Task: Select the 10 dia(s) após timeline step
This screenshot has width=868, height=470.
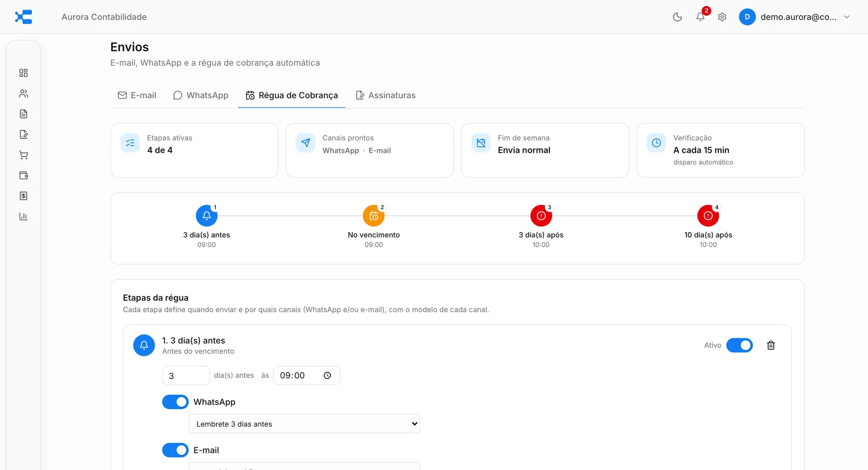Action: click(x=708, y=225)
